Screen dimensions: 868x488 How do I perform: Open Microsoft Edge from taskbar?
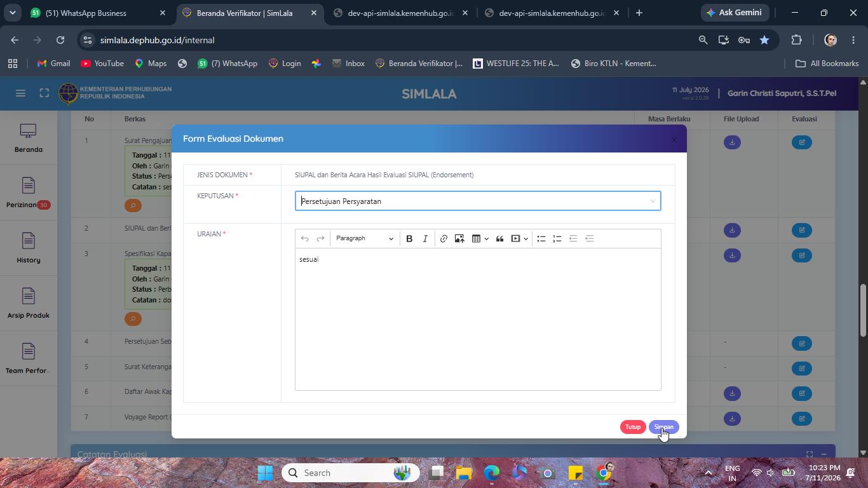pos(492,473)
